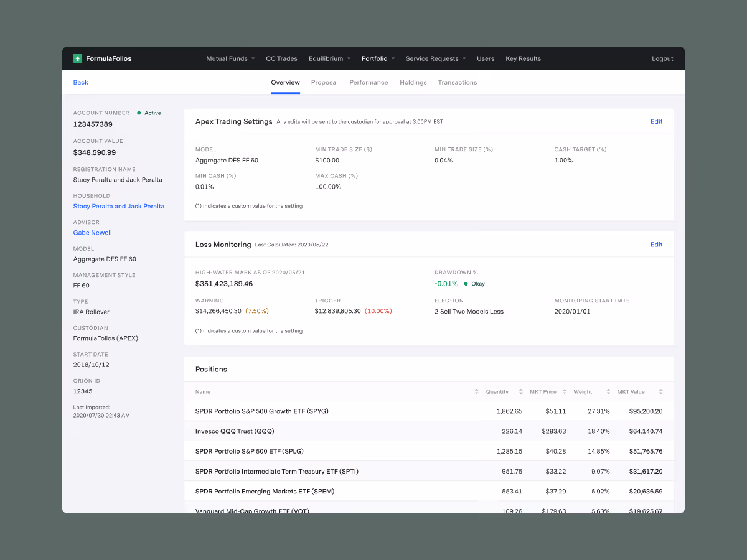Click the Invesco QQQ Trust (QQQ) row
The width and height of the screenshot is (747, 560).
point(429,431)
